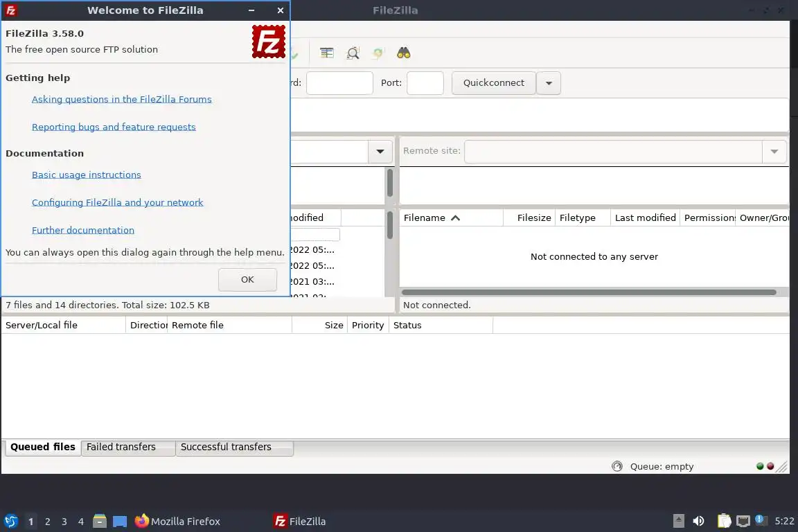The image size is (798, 532).
Task: Click the network monitor tray icon
Action: pyautogui.click(x=743, y=521)
